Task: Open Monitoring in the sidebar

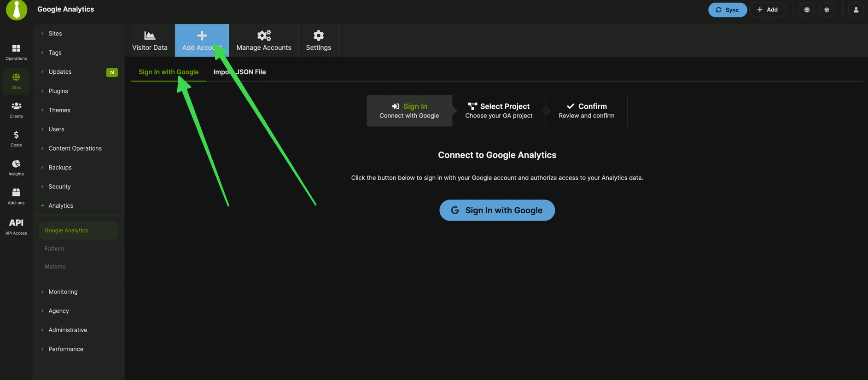Action: pos(63,292)
